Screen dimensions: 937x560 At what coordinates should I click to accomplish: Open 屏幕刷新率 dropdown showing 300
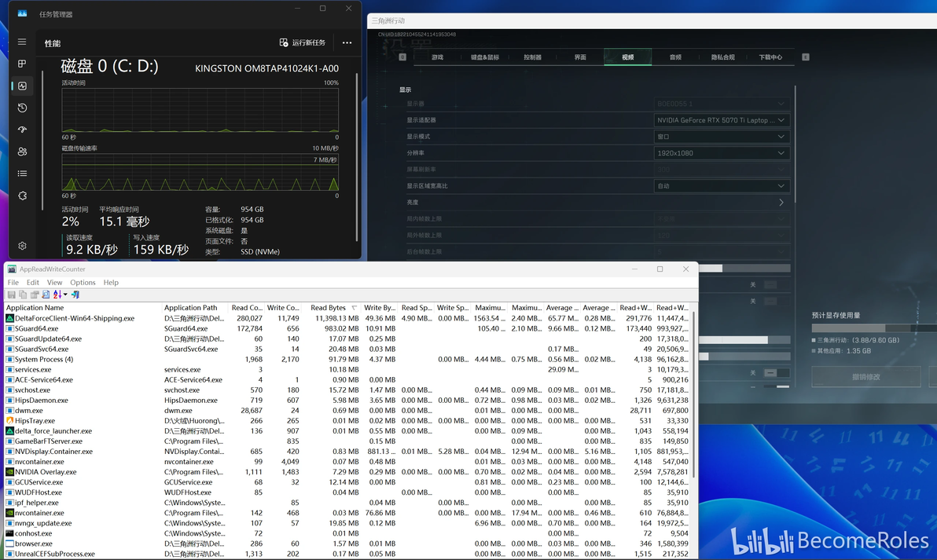coord(722,170)
